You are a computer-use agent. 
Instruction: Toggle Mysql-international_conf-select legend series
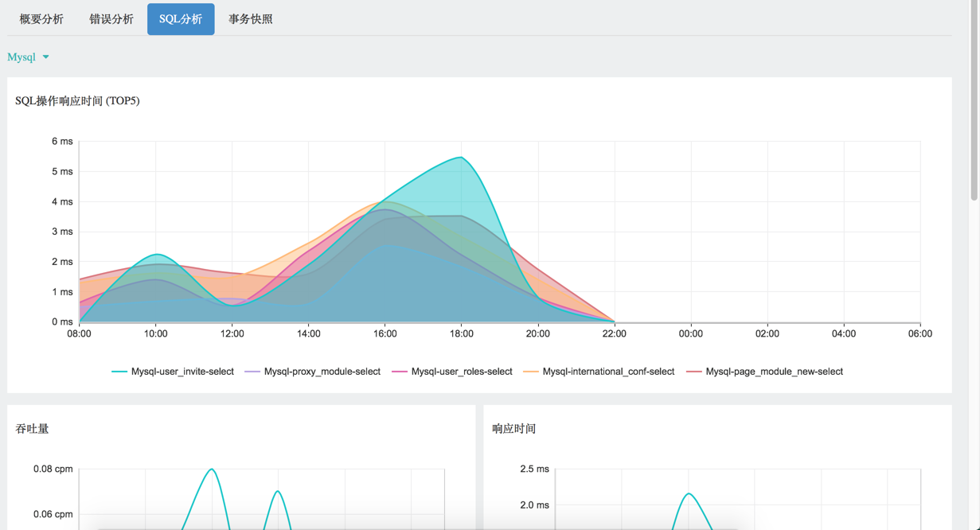tap(599, 372)
